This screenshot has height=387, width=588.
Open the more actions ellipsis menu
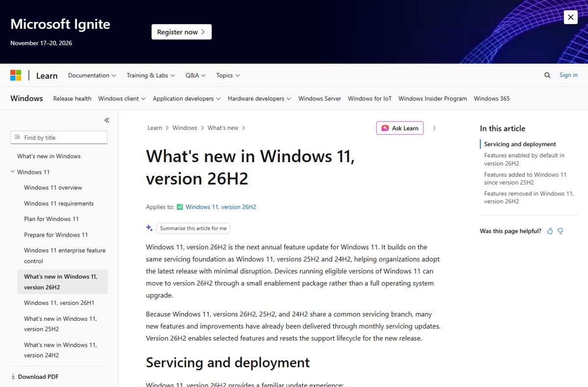click(434, 128)
